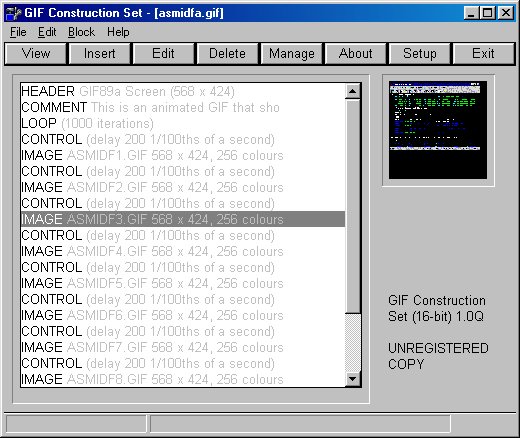Close the GIF Construction Set window

tap(506, 13)
